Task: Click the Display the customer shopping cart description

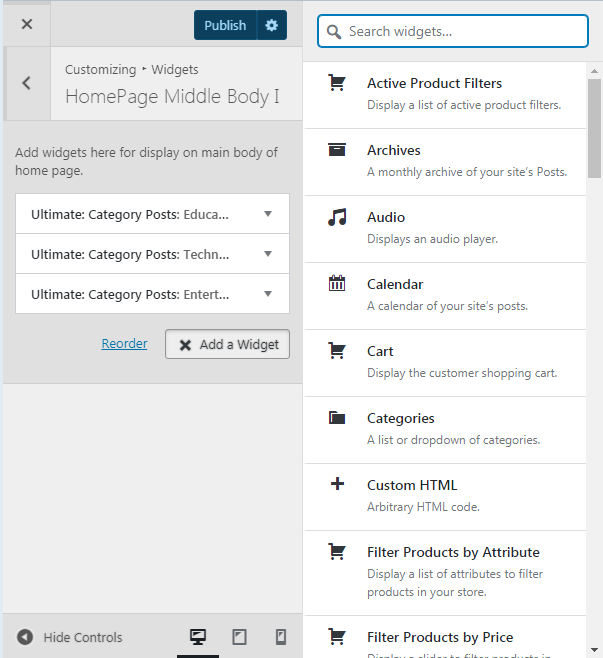Action: point(462,373)
